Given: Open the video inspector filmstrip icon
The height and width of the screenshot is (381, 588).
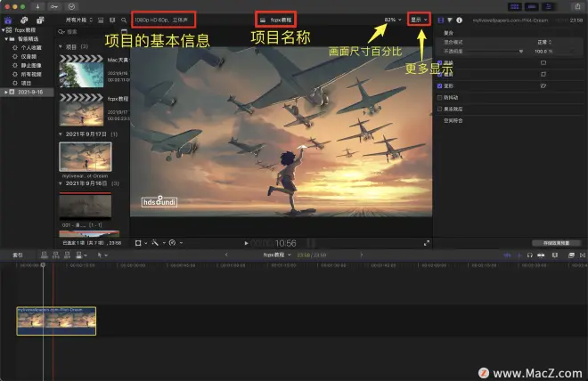Looking at the screenshot, I should (x=441, y=20).
